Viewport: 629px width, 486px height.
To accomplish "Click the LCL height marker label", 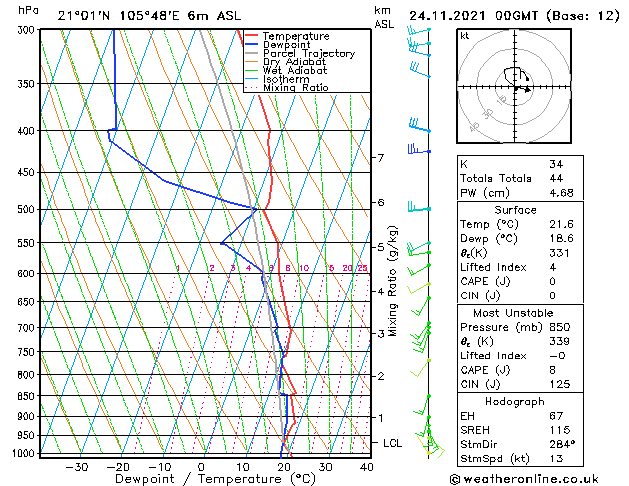I will (392, 443).
